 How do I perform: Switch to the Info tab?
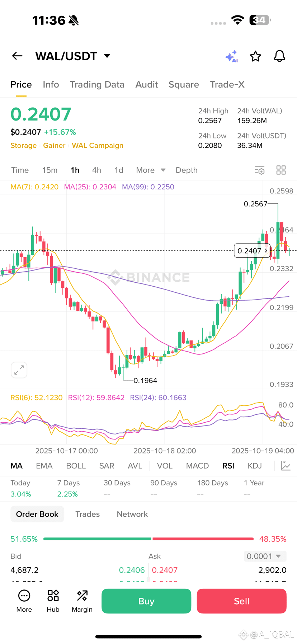click(x=51, y=85)
